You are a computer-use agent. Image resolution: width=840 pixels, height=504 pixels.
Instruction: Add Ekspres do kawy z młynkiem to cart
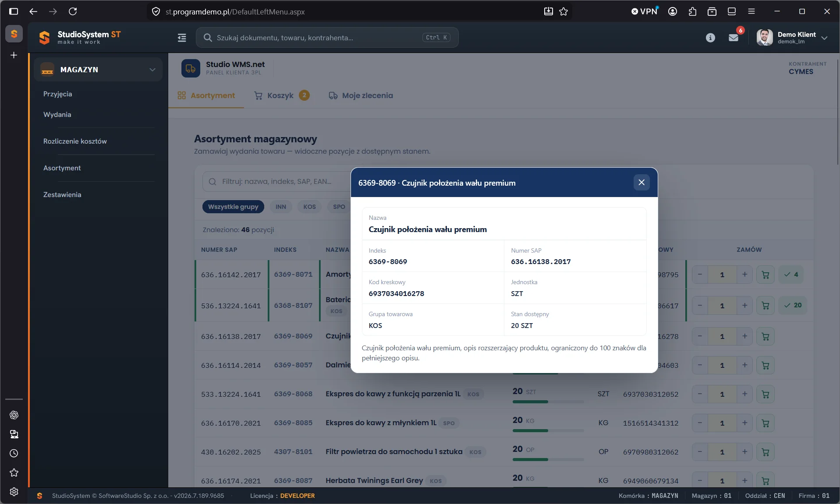point(765,423)
